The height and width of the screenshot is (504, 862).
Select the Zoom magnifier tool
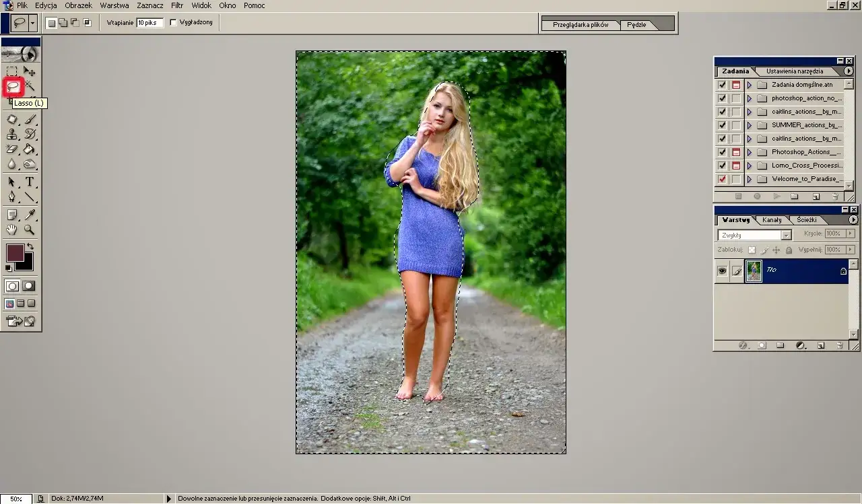pos(30,230)
